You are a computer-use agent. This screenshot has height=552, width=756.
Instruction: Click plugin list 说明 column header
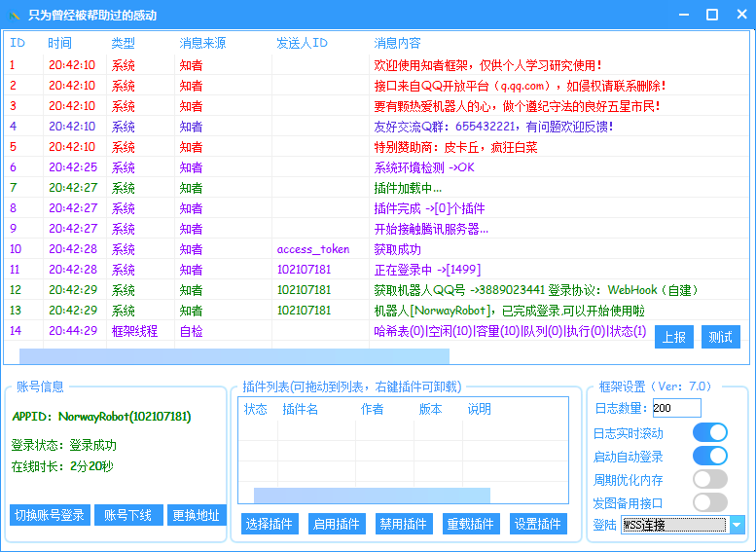(x=480, y=409)
